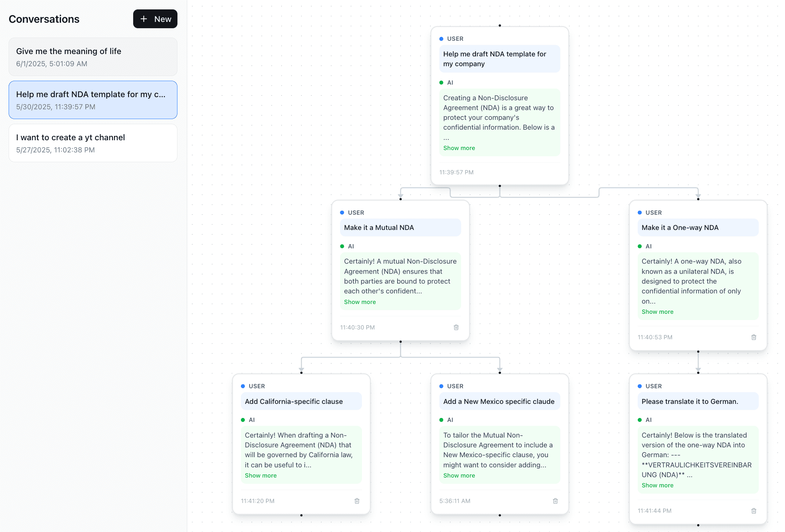
Task: Open 'I want to create a yt channel' conversation
Action: click(93, 143)
